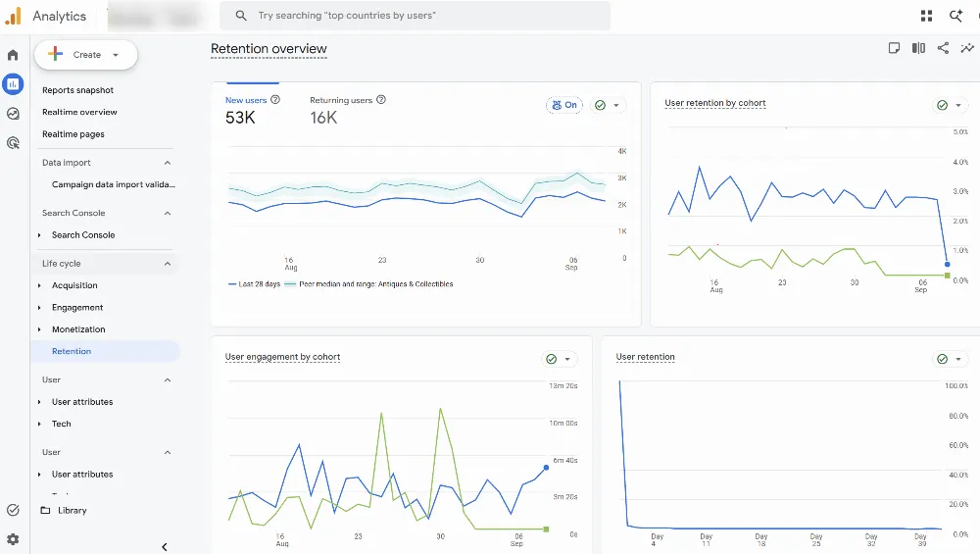Click the data quality check on New users card
The height and width of the screenshot is (554, 980).
coord(600,105)
